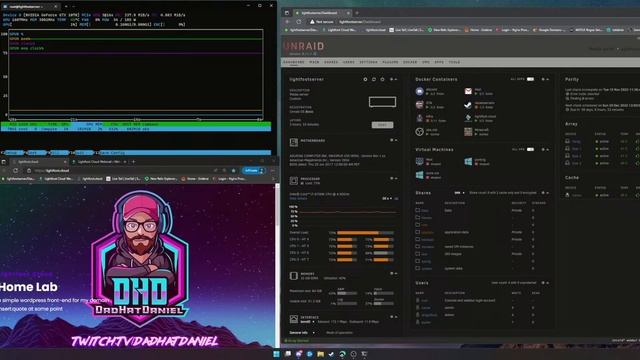Open the Virtual Machines settings gear
Viewport: 640px width, 360px height.
543,149
